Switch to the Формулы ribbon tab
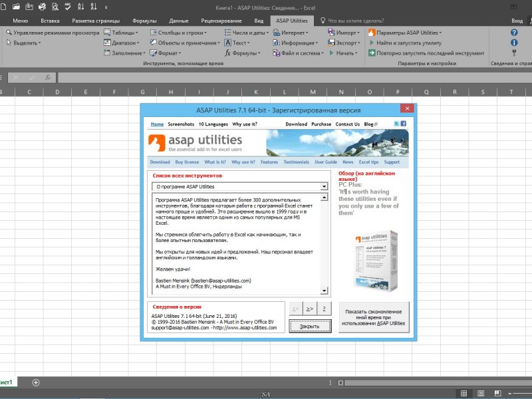The height and width of the screenshot is (399, 532). (144, 21)
